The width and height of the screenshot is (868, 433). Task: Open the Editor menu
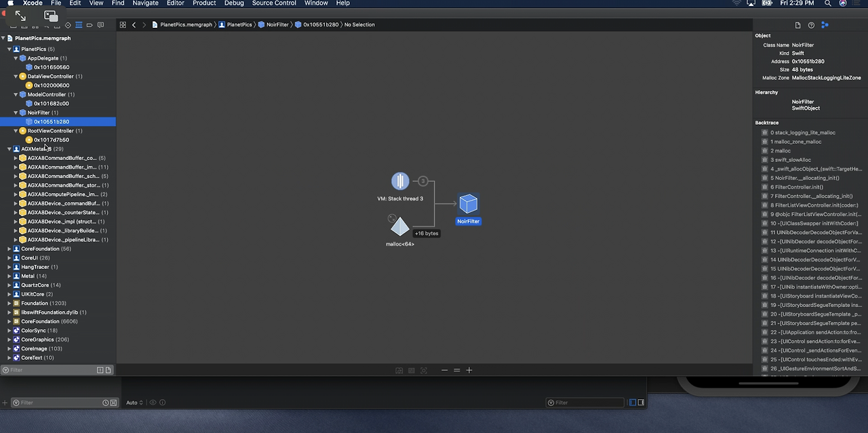[175, 3]
